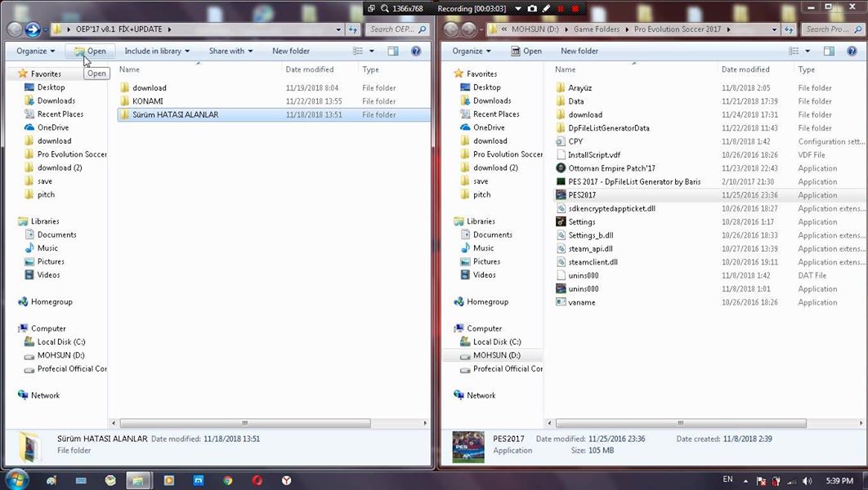Viewport: 868px width, 490px height.
Task: Click Game Folders in the breadcrumb path
Action: coord(596,29)
